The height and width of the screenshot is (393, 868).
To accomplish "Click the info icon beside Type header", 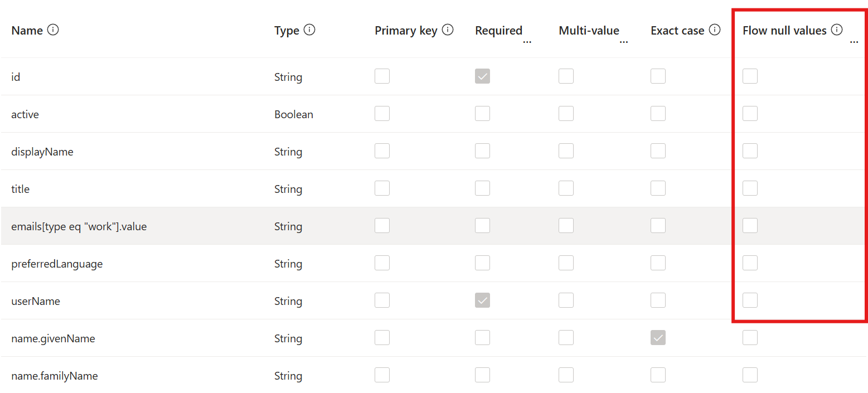I will [309, 30].
